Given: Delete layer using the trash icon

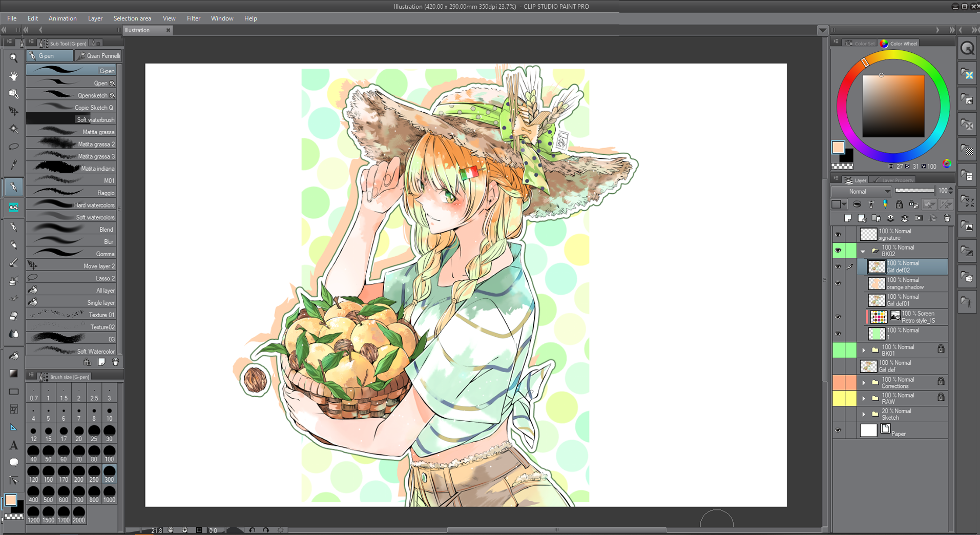Looking at the screenshot, I should [x=947, y=218].
